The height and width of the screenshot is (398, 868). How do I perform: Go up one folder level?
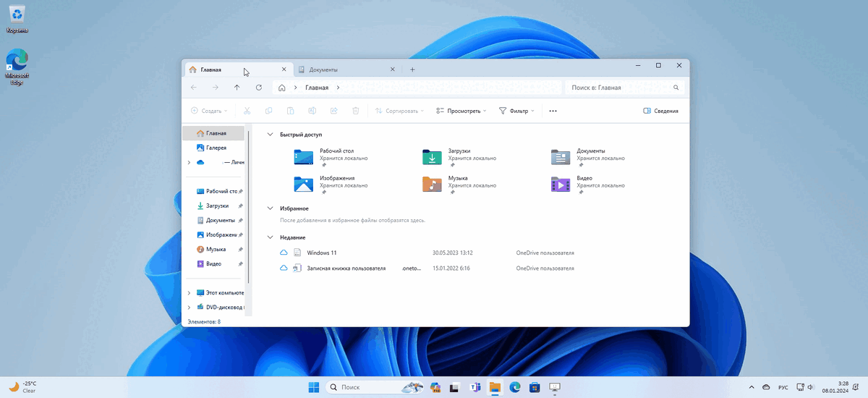[x=237, y=88]
